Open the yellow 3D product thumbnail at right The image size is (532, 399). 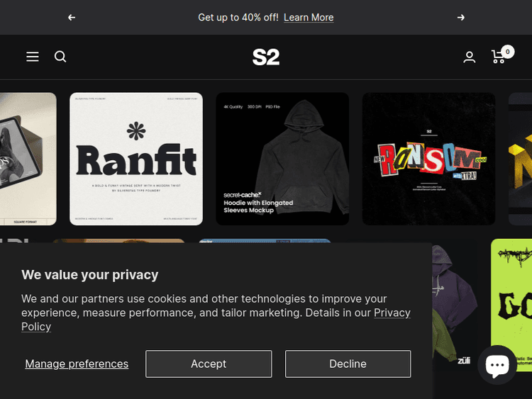[520, 159]
